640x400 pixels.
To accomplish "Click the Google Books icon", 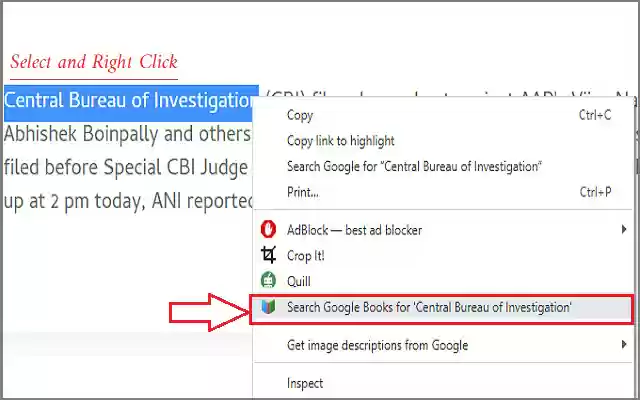I will tap(268, 307).
